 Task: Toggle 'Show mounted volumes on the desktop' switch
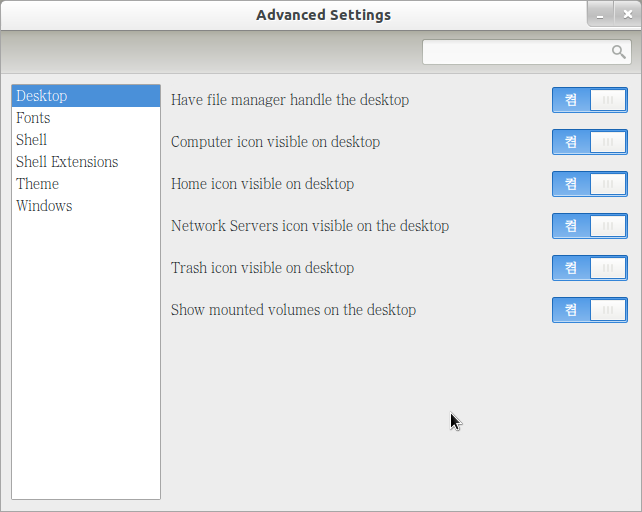point(590,310)
